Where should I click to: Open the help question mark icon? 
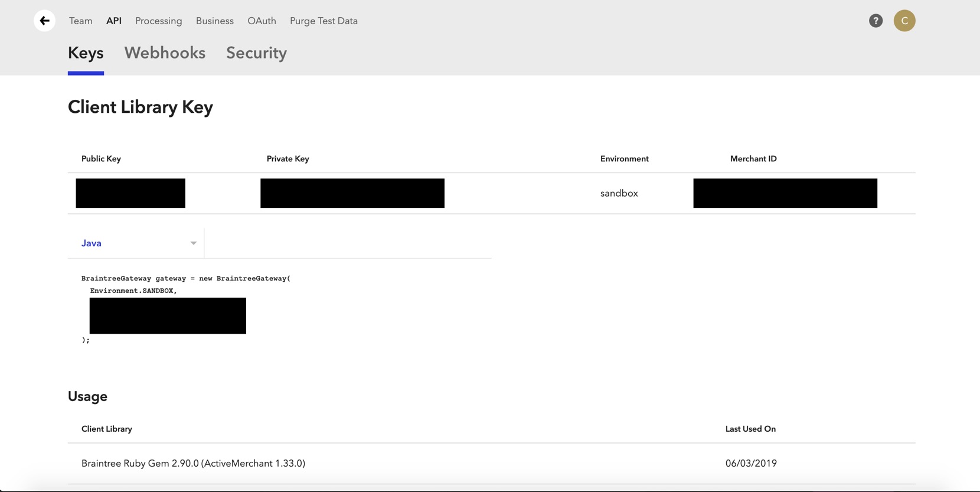click(x=876, y=21)
